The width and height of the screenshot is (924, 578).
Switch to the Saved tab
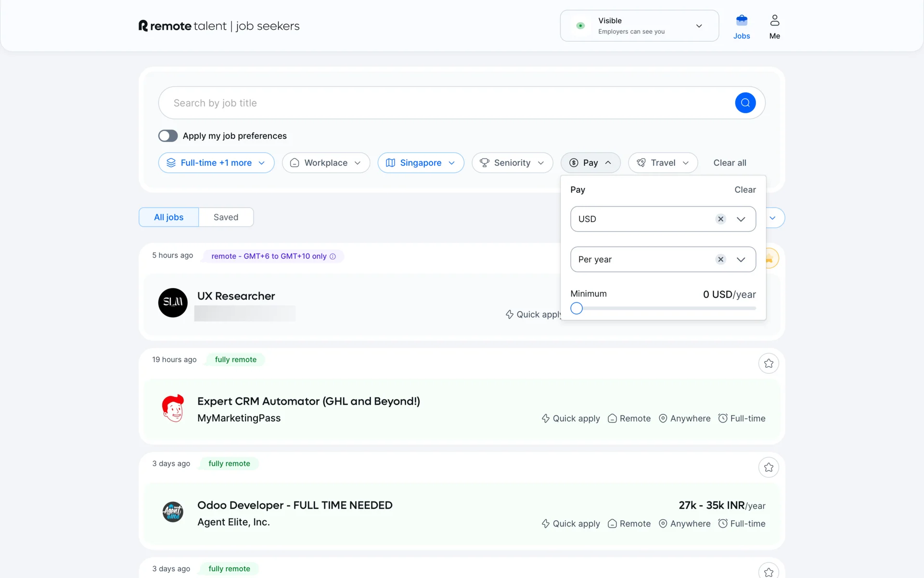[x=226, y=217]
